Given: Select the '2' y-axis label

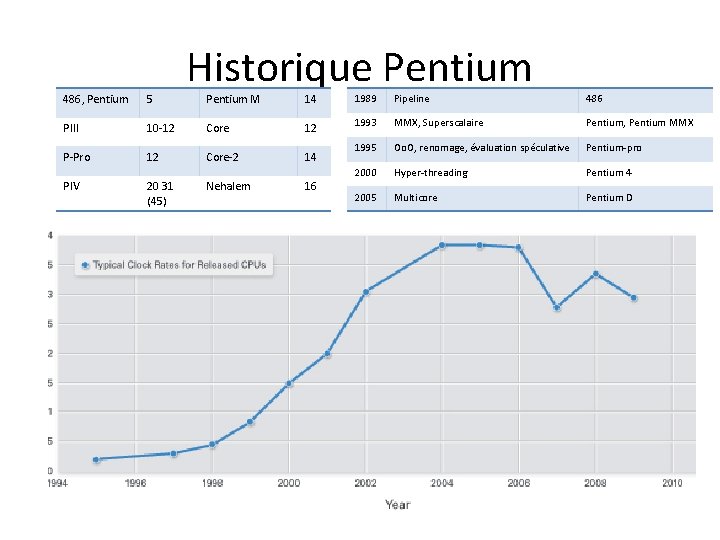Looking at the screenshot, I should (51, 354).
